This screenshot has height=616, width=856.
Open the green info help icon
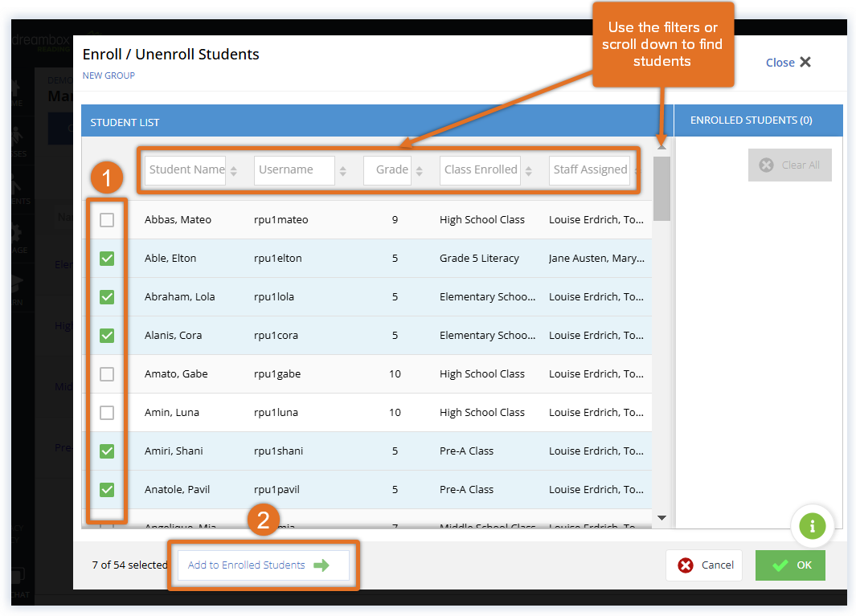pos(813,527)
